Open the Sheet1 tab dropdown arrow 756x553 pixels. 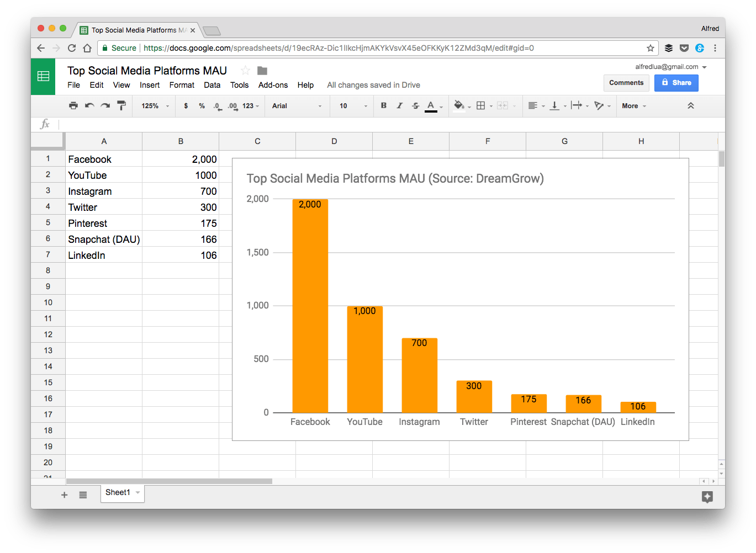point(138,492)
